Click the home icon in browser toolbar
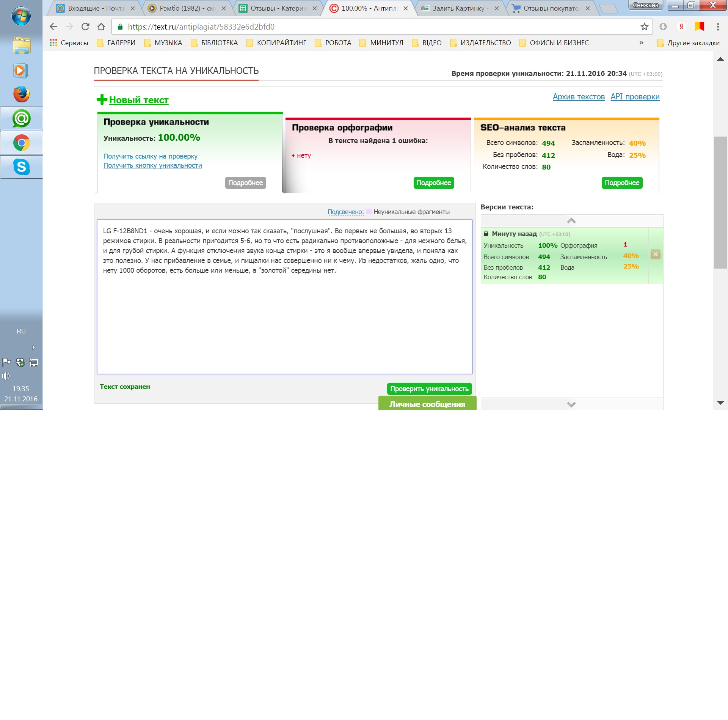 click(x=101, y=27)
